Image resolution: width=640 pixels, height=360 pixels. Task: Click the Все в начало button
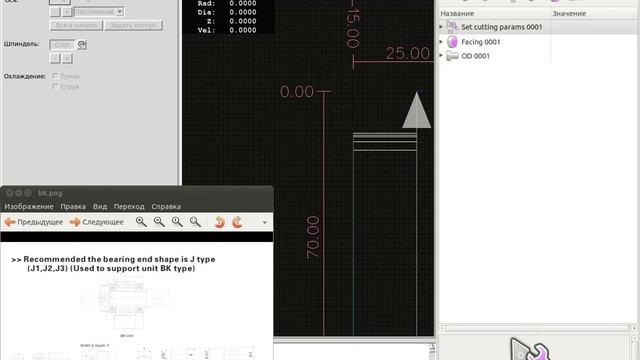point(76,25)
